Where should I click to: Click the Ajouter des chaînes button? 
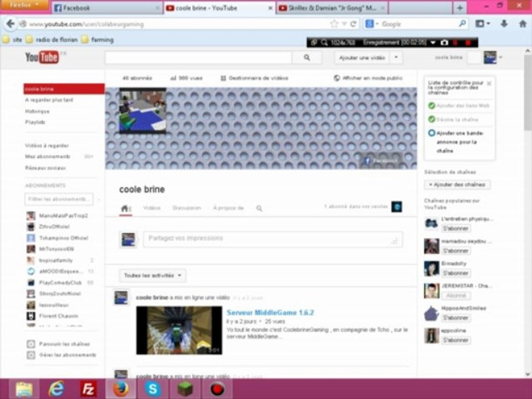click(x=457, y=185)
